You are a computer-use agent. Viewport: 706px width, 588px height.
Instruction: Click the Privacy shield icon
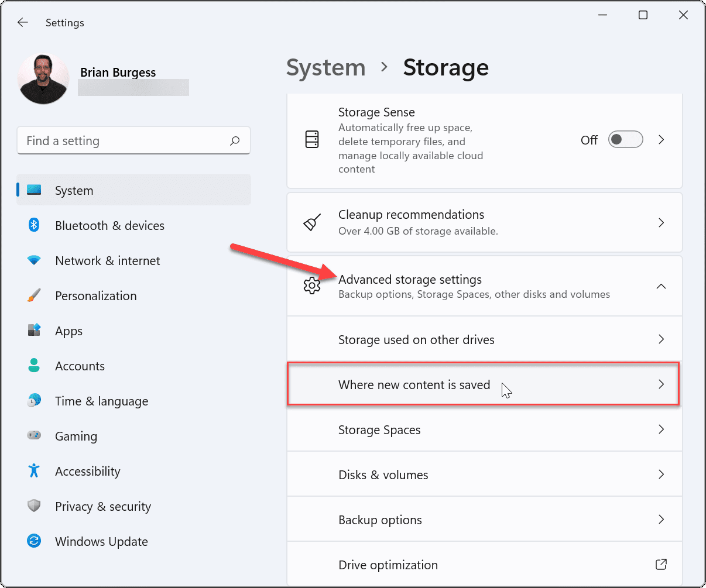34,506
